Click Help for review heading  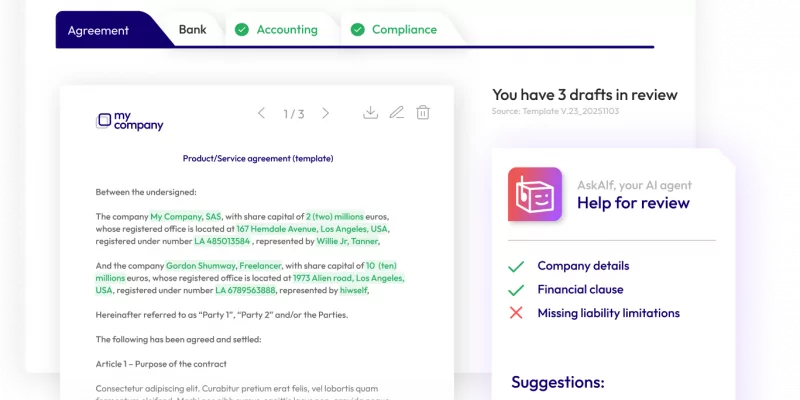coord(633,203)
